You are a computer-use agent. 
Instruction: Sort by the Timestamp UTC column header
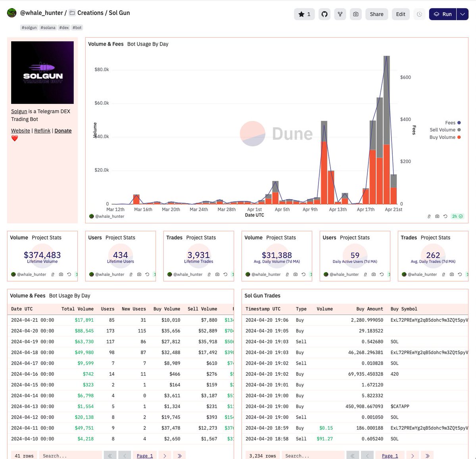tap(263, 309)
